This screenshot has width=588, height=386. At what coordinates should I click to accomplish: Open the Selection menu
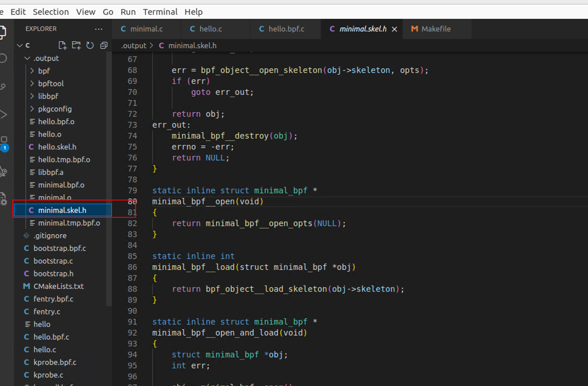click(x=51, y=12)
